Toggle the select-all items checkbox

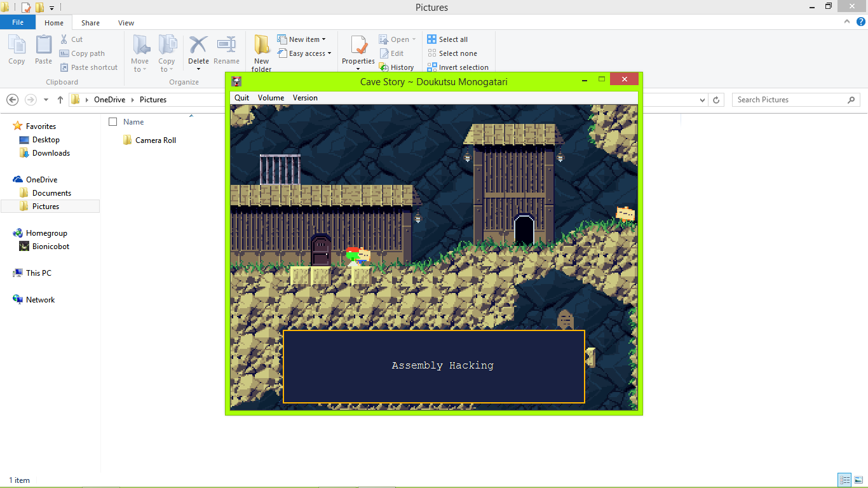coord(113,122)
